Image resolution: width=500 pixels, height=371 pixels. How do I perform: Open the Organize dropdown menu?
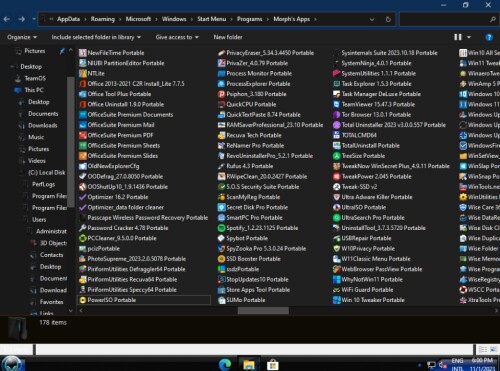tap(22, 37)
